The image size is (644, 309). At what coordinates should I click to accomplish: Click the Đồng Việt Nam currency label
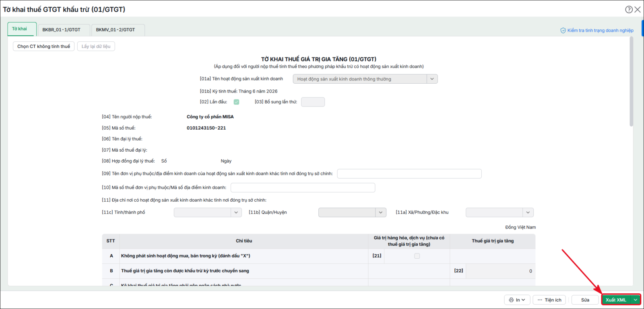(x=520, y=227)
